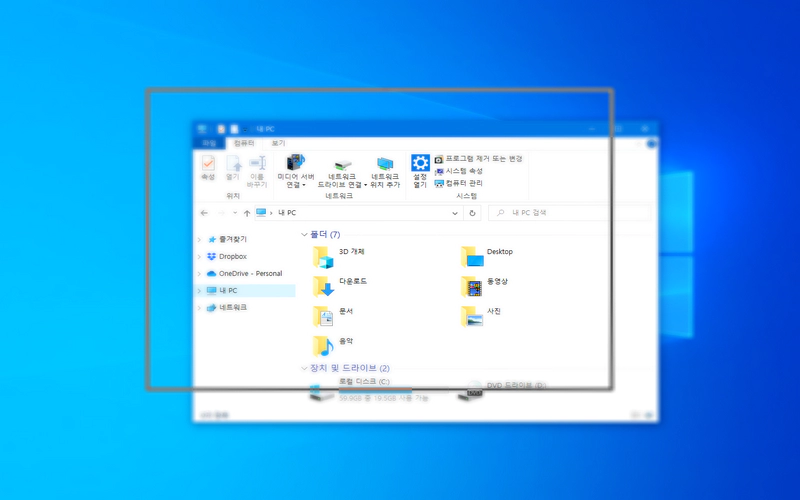Select the 사진 folder
Viewport: 800px width, 500px height.
[x=481, y=316]
